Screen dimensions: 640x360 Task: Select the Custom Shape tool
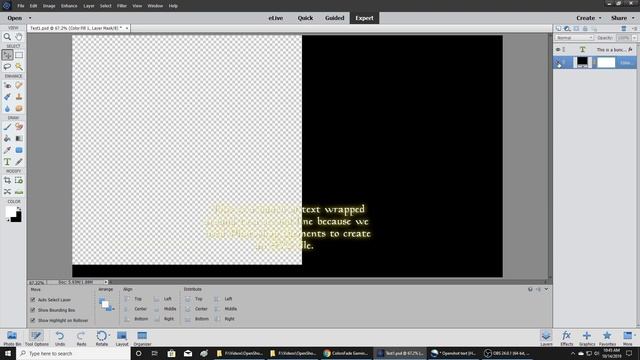click(19, 150)
